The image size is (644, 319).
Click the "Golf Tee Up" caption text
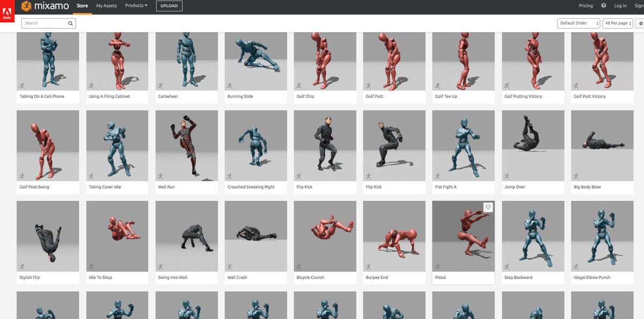click(x=446, y=97)
